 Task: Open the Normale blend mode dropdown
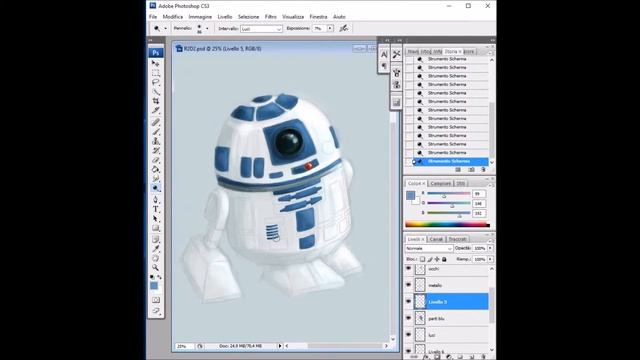(429, 249)
